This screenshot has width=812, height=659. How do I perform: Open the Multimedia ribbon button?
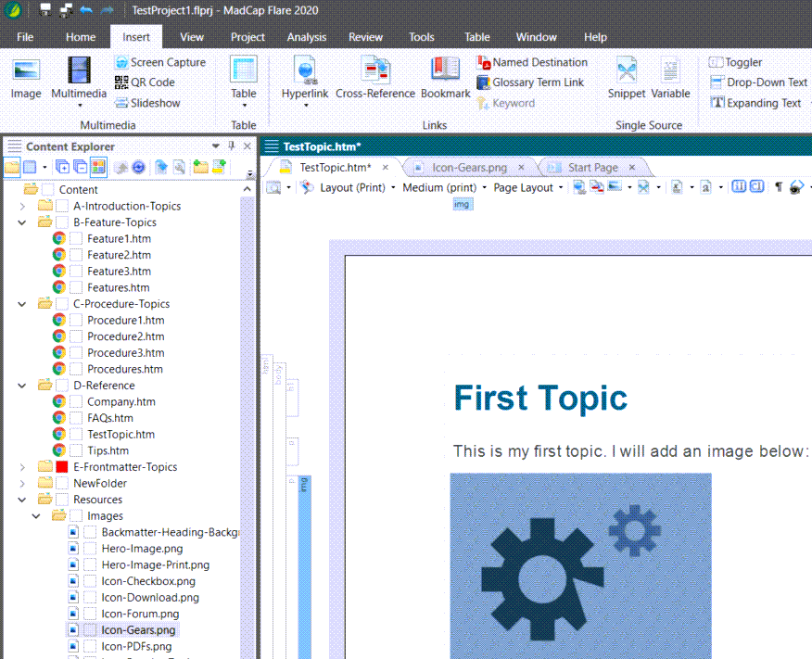tap(79, 81)
